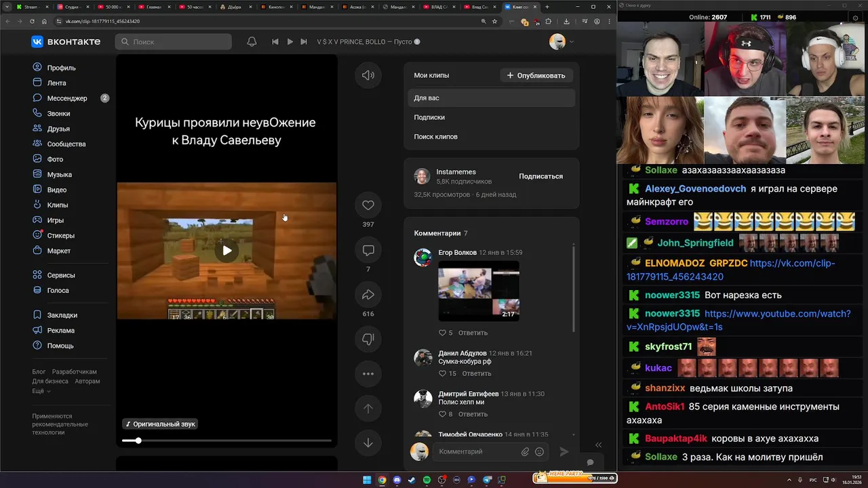Send the comment arrow button
This screenshot has height=488, width=868.
[x=564, y=451]
